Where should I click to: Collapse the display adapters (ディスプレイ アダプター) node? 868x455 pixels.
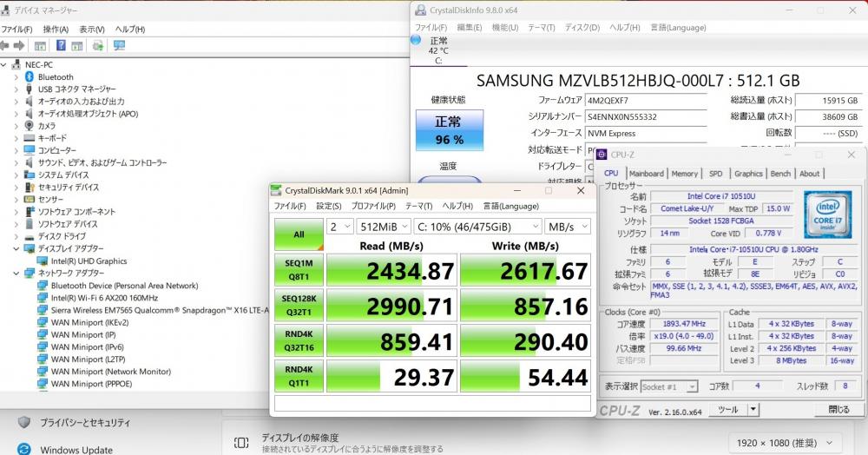coord(16,248)
